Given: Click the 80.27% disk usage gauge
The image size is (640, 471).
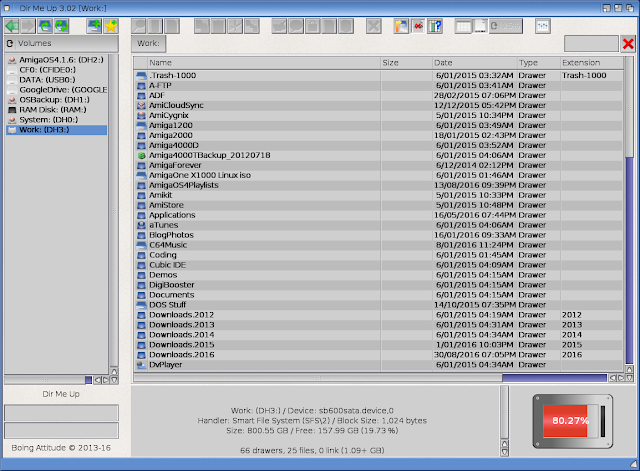Looking at the screenshot, I should point(573,421).
